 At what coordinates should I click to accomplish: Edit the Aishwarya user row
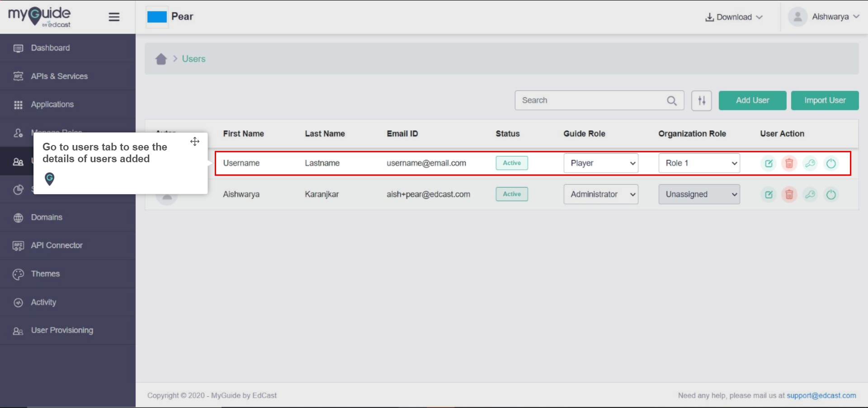pyautogui.click(x=769, y=194)
